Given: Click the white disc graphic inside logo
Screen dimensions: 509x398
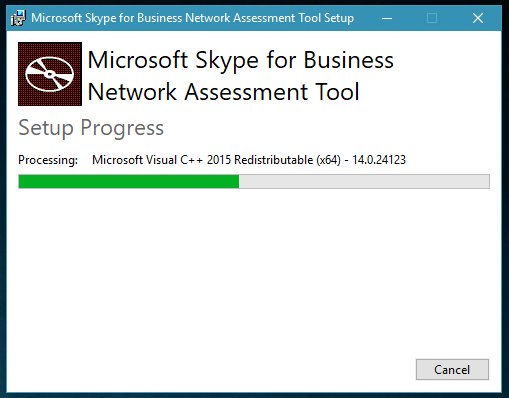Looking at the screenshot, I should [x=50, y=74].
